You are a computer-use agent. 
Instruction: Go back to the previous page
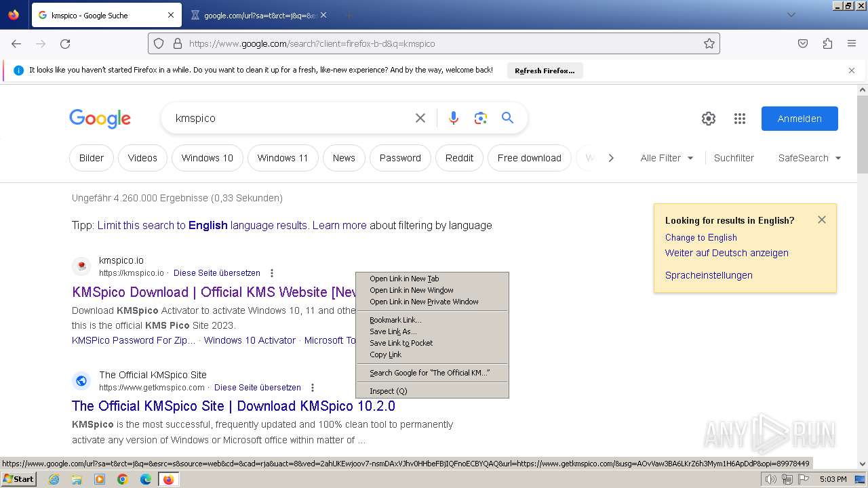(16, 43)
